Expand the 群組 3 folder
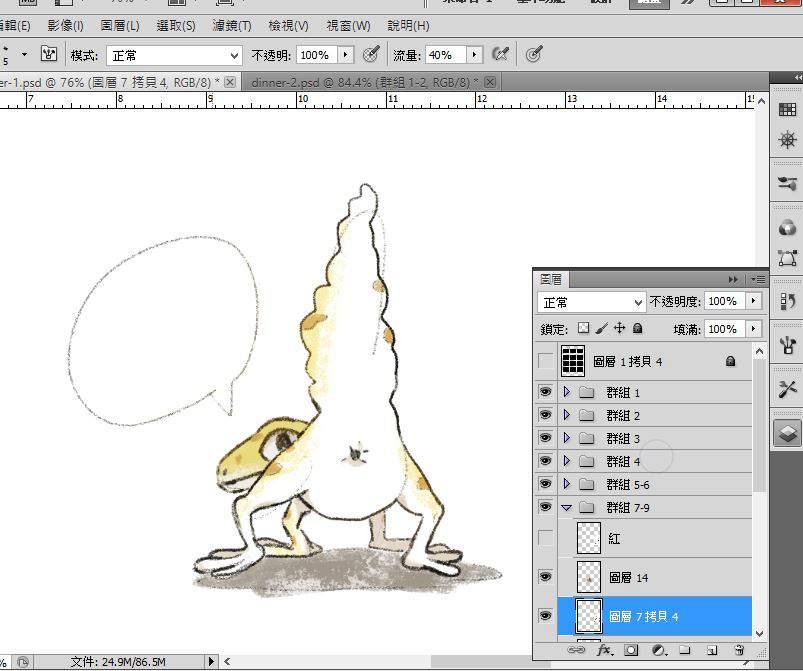Image resolution: width=803 pixels, height=671 pixels. point(567,438)
